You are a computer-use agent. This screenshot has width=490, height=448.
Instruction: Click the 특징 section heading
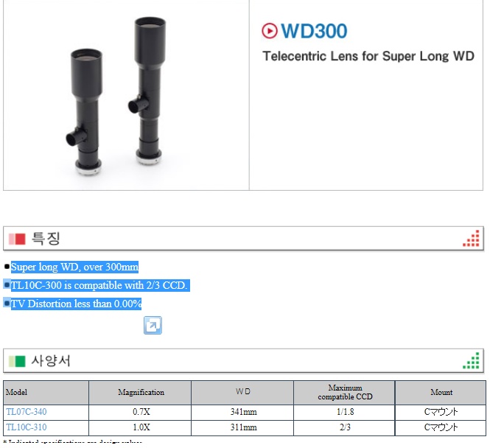coord(46,239)
